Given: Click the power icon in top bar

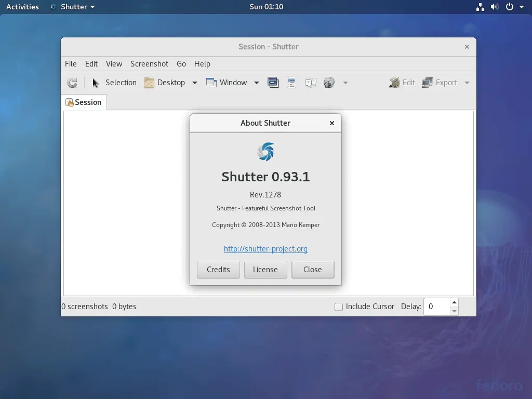Looking at the screenshot, I should [x=510, y=7].
